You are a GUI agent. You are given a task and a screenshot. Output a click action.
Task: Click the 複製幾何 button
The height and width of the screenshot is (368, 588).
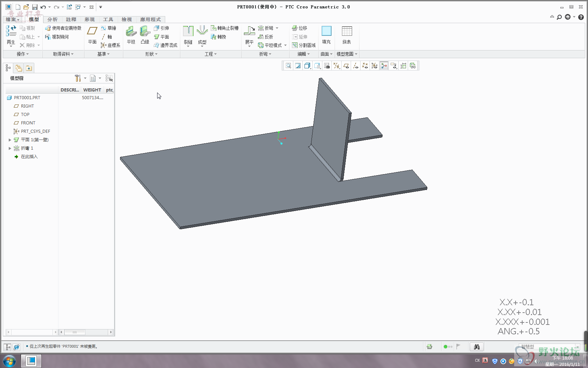click(x=57, y=37)
